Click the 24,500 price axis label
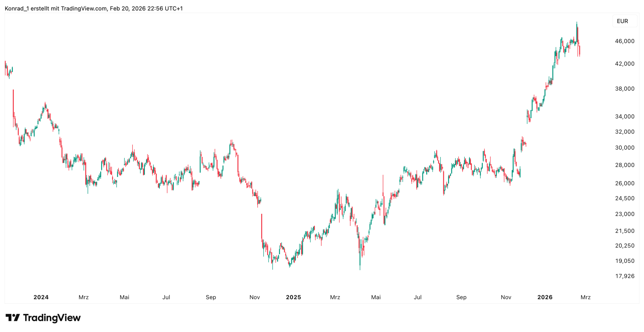Image resolution: width=644 pixels, height=332 pixels. point(624,198)
